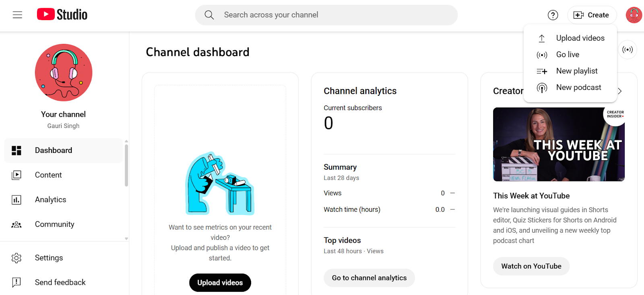This screenshot has width=644, height=295.
Task: Click the Send feedback exclamation icon
Action: [17, 283]
